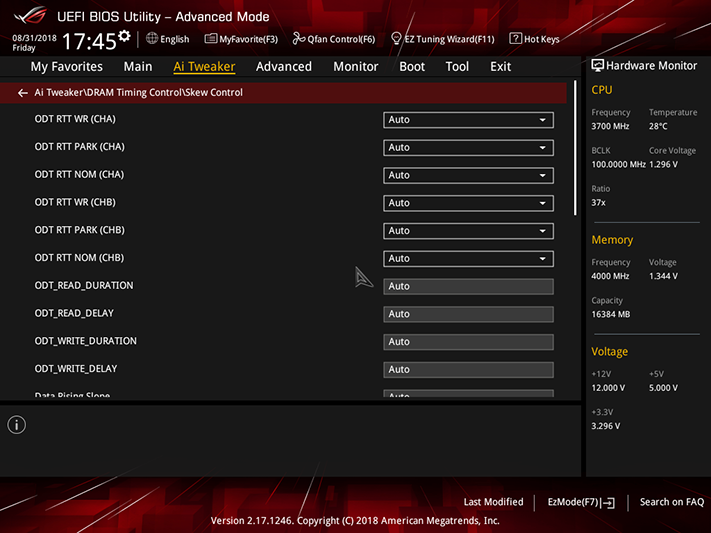The image size is (711, 533).
Task: Open the ODT RTT WR (CHA) dropdown
Action: pyautogui.click(x=468, y=120)
